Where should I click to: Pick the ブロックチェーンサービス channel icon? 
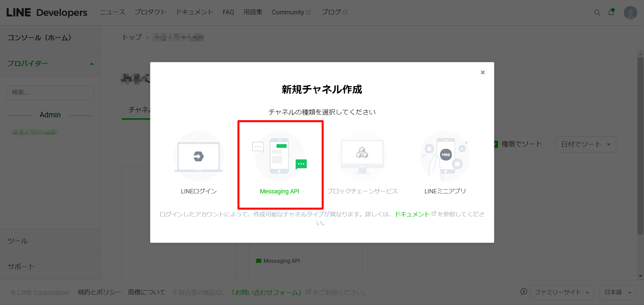pos(362,156)
